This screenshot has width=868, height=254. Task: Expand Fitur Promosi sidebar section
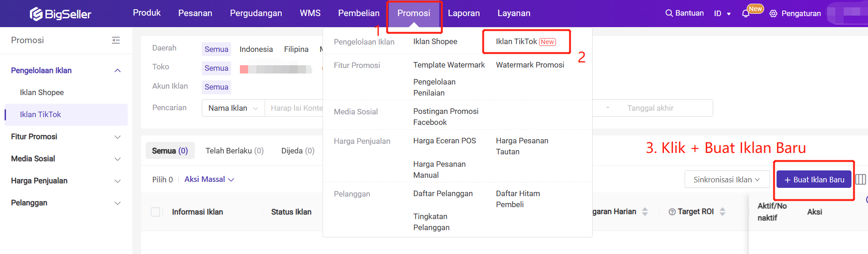click(118, 137)
